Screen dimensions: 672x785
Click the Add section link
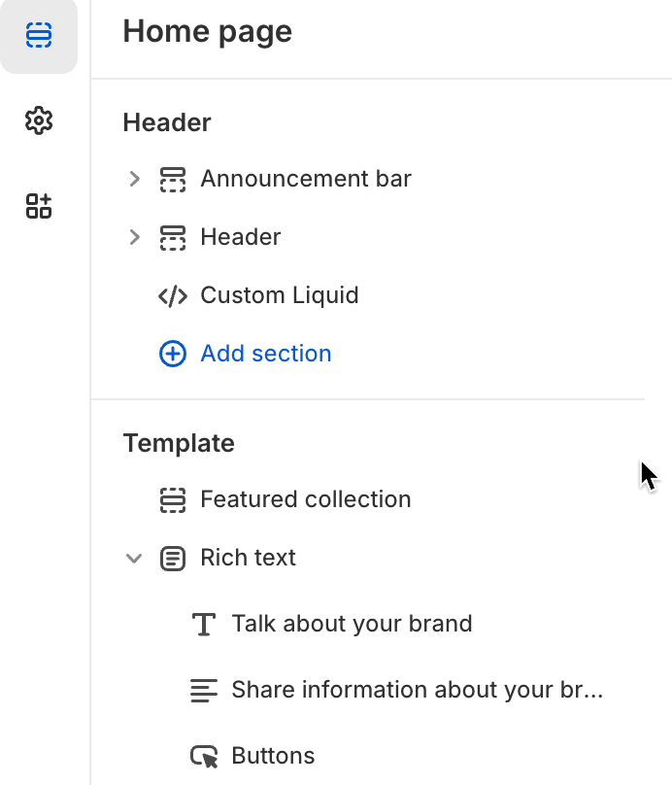[266, 354]
